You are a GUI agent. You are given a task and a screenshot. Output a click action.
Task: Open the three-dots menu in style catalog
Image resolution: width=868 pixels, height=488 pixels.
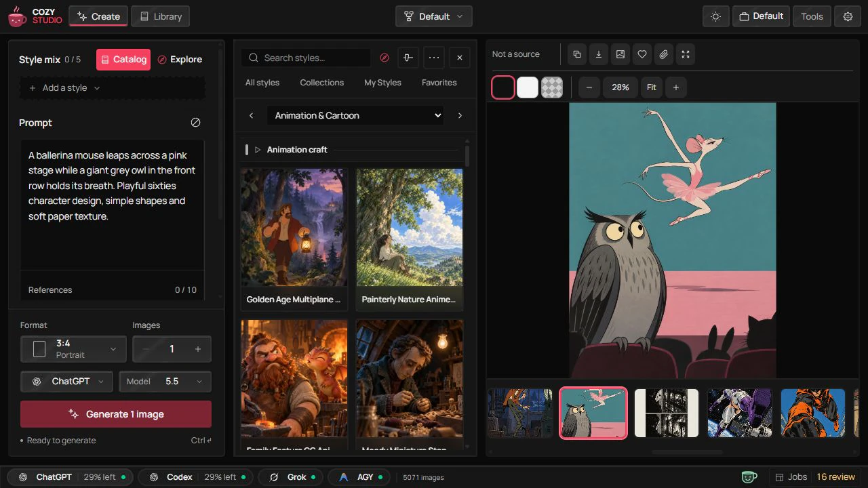(x=434, y=58)
